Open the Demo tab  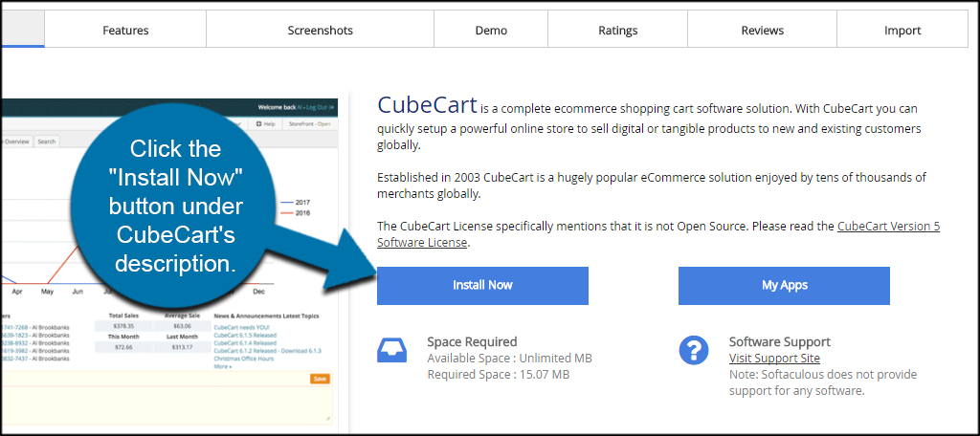[x=491, y=30]
